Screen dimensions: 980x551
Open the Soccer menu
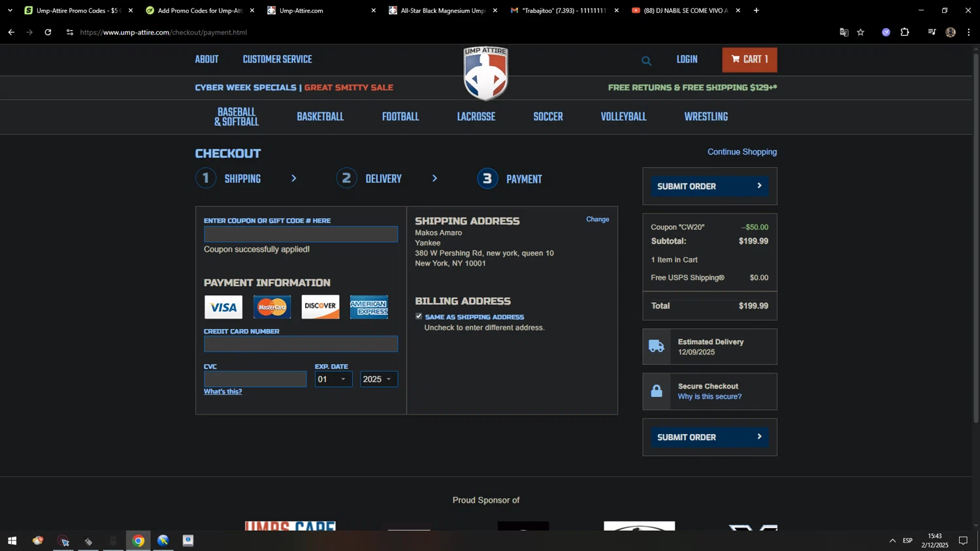point(548,117)
